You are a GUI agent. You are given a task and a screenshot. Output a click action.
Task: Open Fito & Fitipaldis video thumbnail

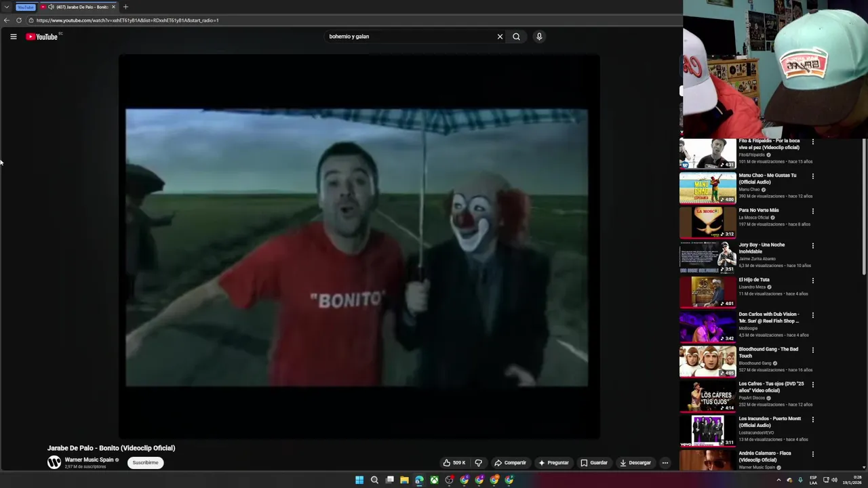pyautogui.click(x=707, y=153)
